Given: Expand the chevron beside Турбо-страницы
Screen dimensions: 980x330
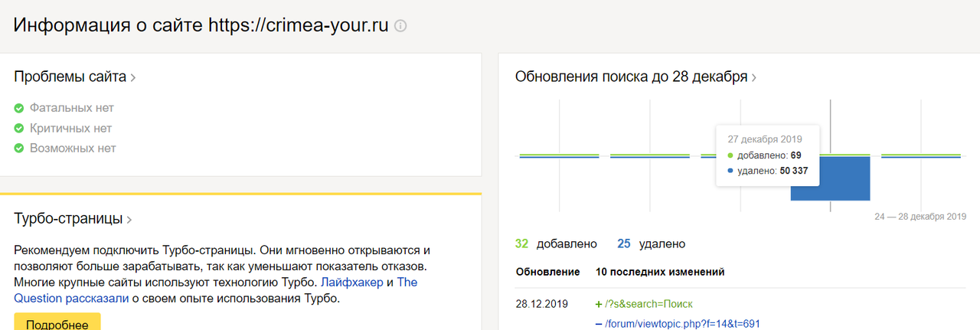Looking at the screenshot, I should pos(129,220).
